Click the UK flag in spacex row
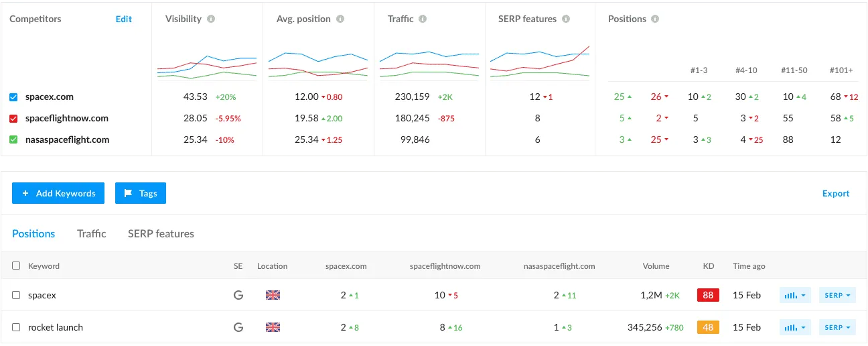Image resolution: width=868 pixels, height=346 pixels. (x=273, y=295)
